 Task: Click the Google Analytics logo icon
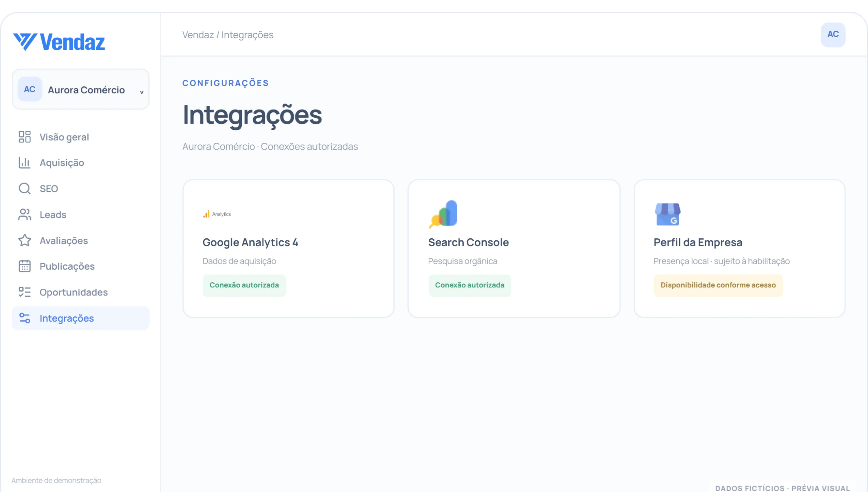point(217,214)
